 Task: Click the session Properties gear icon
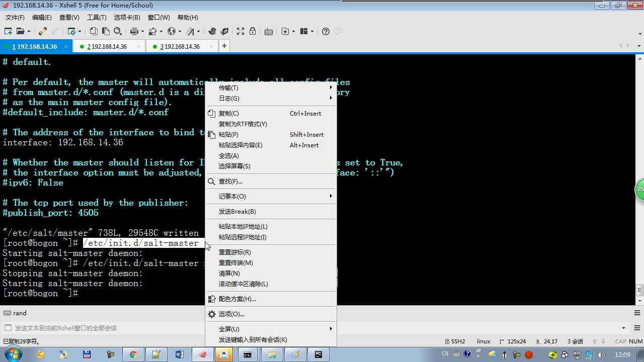[71, 31]
